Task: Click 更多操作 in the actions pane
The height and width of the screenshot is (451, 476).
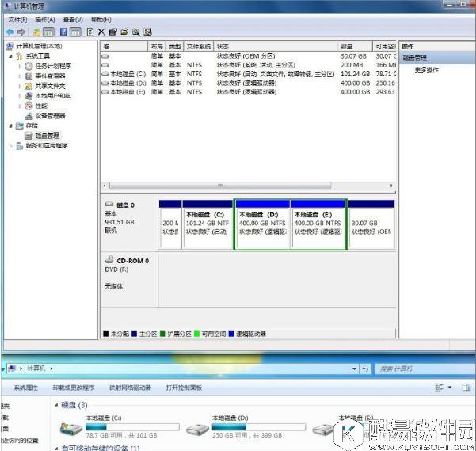Action: 427,71
